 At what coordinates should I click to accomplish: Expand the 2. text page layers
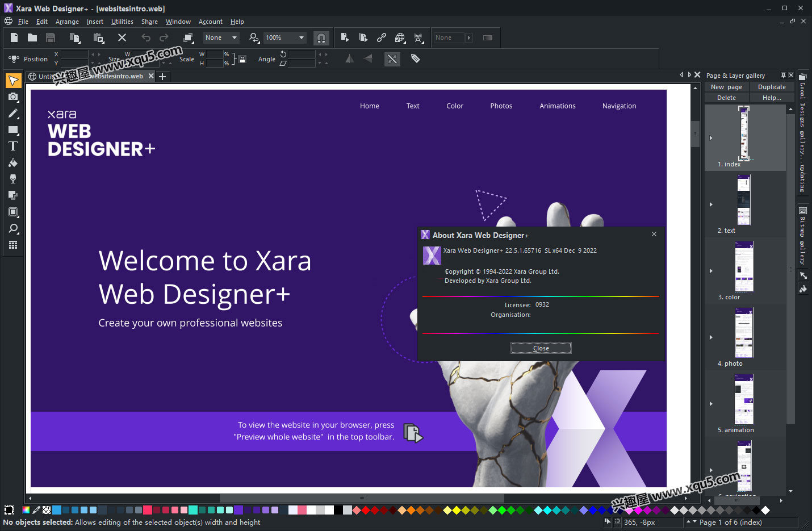(x=711, y=204)
